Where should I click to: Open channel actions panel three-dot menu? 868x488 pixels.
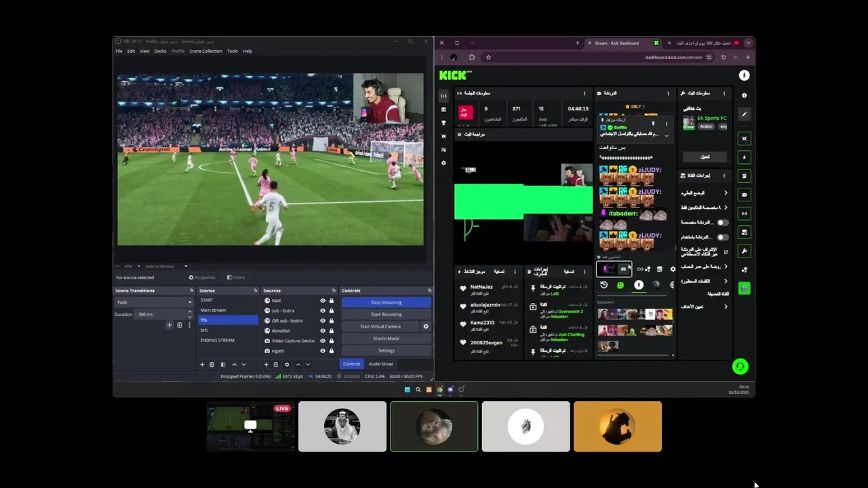coord(724,176)
